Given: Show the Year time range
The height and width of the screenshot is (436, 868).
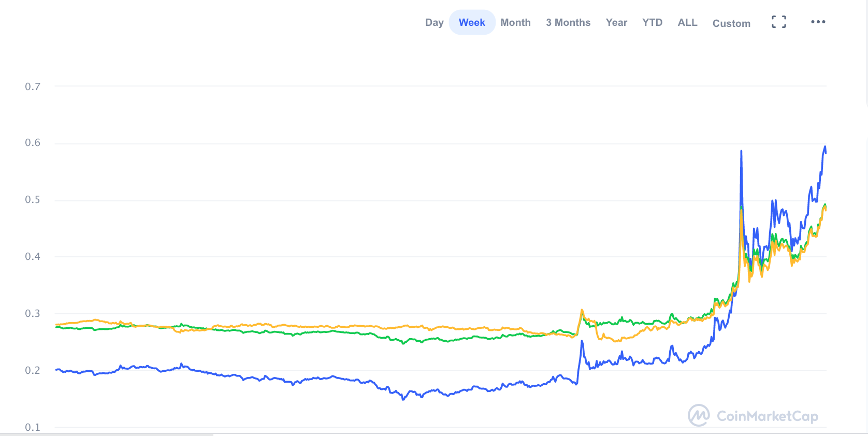Looking at the screenshot, I should (x=616, y=22).
